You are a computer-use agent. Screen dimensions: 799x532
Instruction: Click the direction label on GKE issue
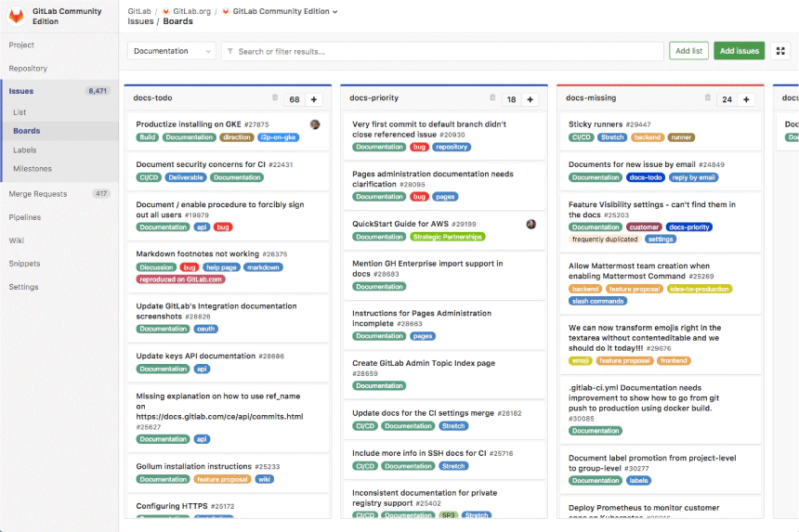236,137
